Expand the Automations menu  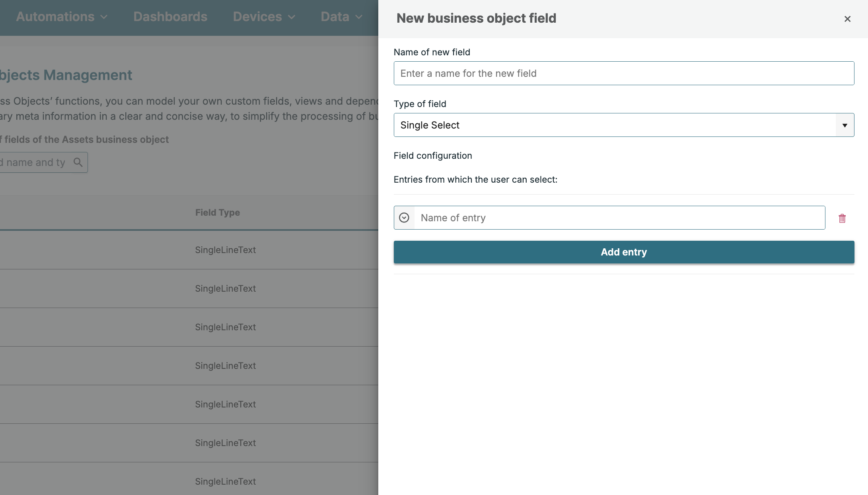[x=55, y=17]
